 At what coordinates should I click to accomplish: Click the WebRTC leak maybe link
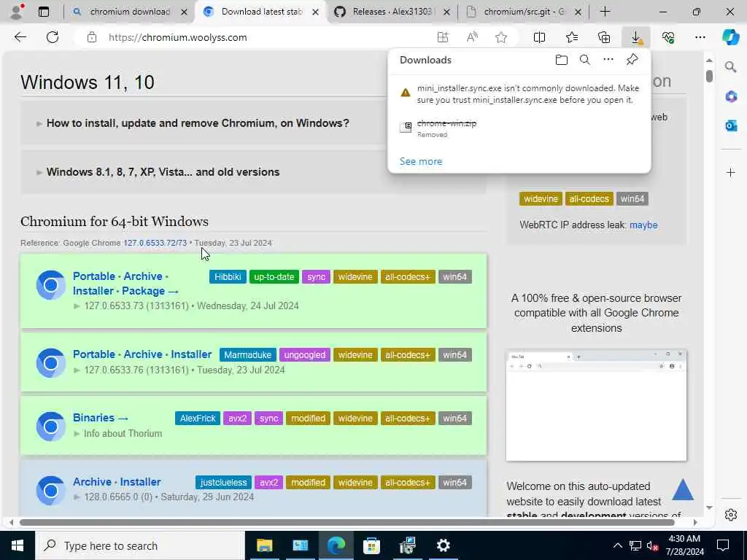(643, 225)
